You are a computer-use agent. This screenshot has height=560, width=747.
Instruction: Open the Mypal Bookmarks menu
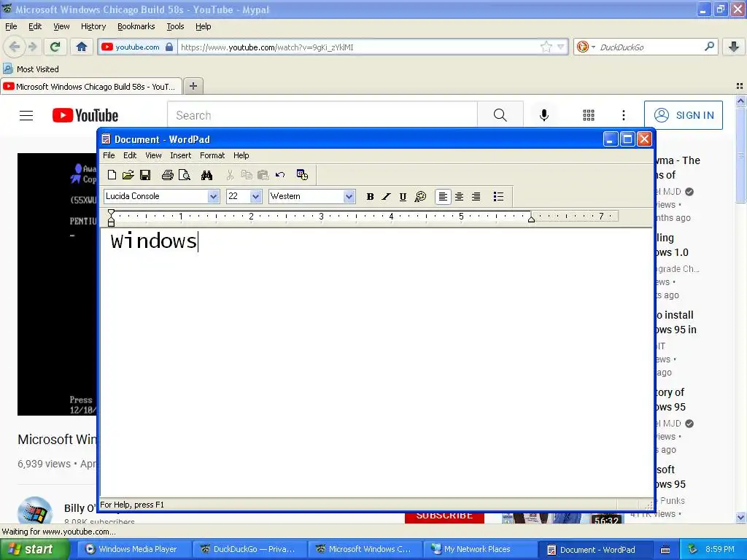136,26
